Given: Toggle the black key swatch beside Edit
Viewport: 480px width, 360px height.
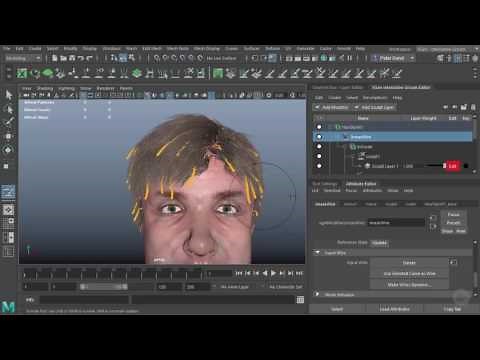Looking at the screenshot, I should [x=466, y=166].
